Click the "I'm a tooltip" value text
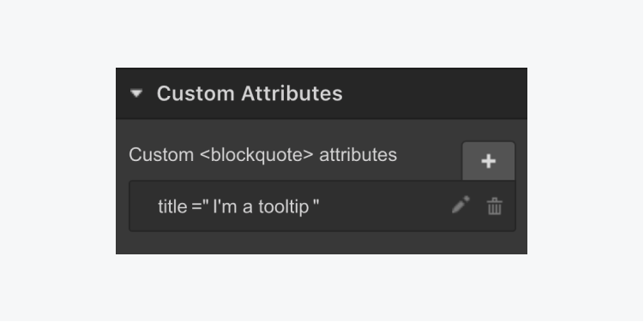Image resolution: width=644 pixels, height=322 pixels. [x=262, y=206]
